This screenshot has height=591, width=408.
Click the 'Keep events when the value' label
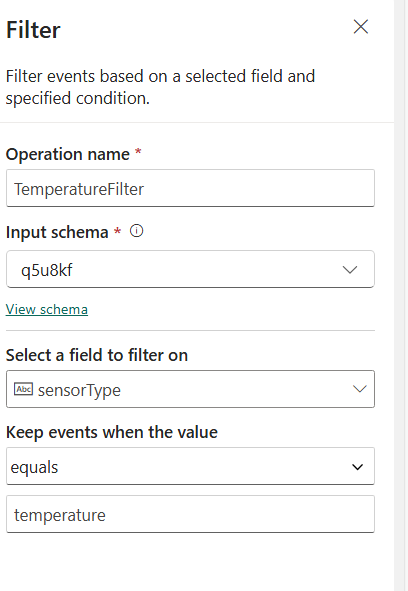click(112, 432)
